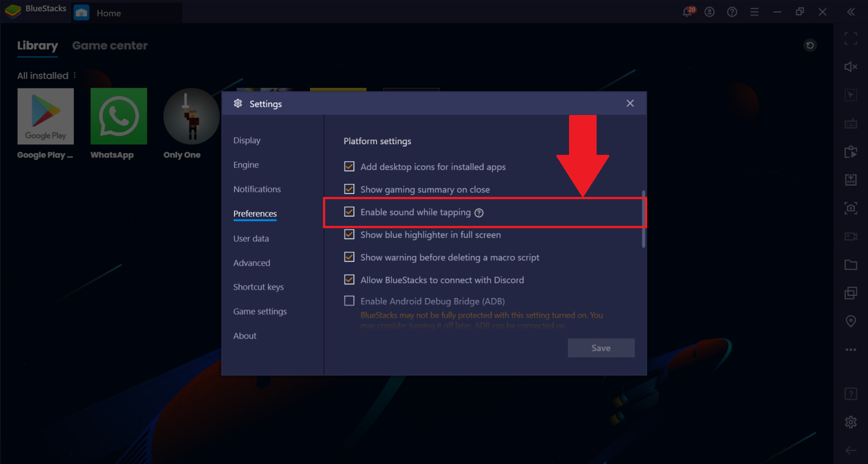Image resolution: width=868 pixels, height=464 pixels.
Task: Launch the Google Play Store app
Action: (x=45, y=116)
